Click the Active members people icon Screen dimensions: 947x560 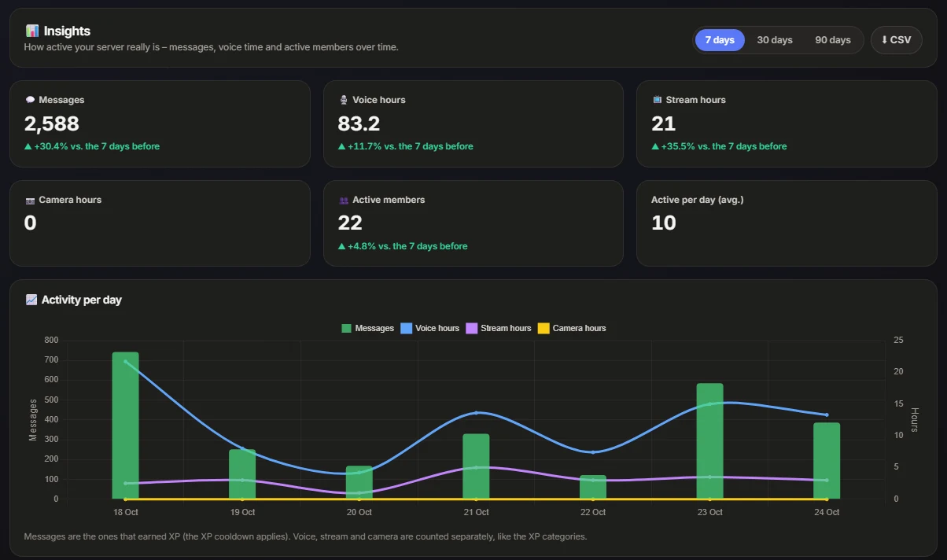(344, 200)
